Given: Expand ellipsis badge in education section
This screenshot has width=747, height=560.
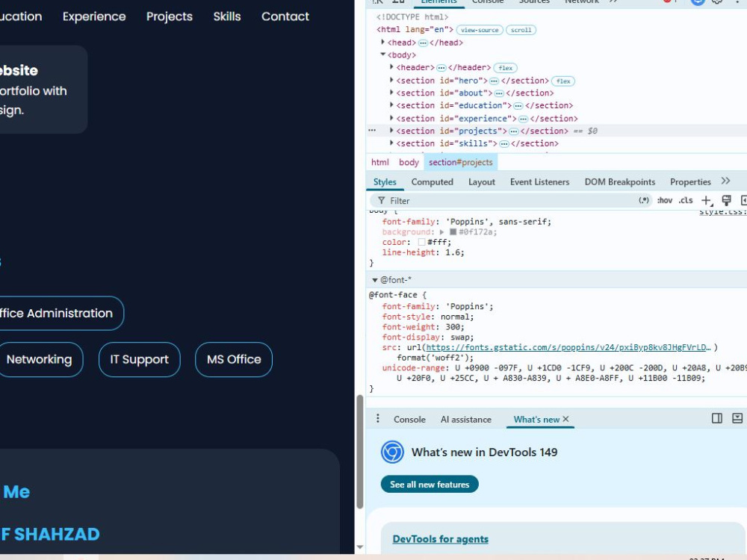Looking at the screenshot, I should click(518, 106).
